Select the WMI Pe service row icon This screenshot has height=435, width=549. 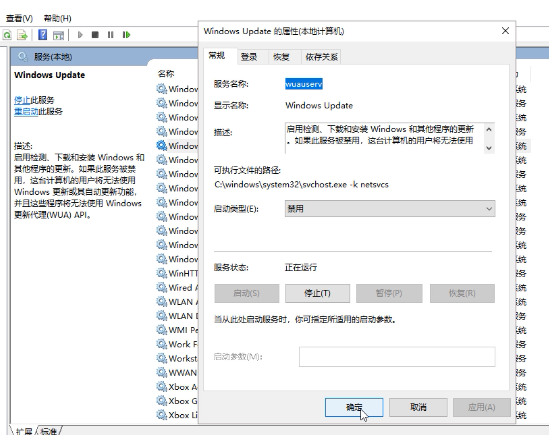click(161, 330)
